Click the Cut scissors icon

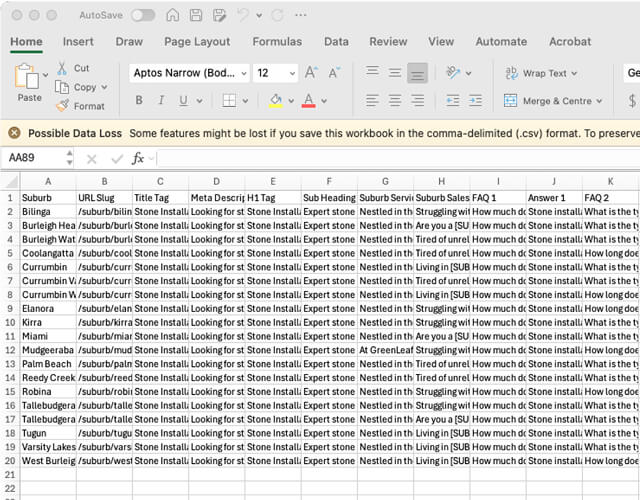pyautogui.click(x=62, y=68)
